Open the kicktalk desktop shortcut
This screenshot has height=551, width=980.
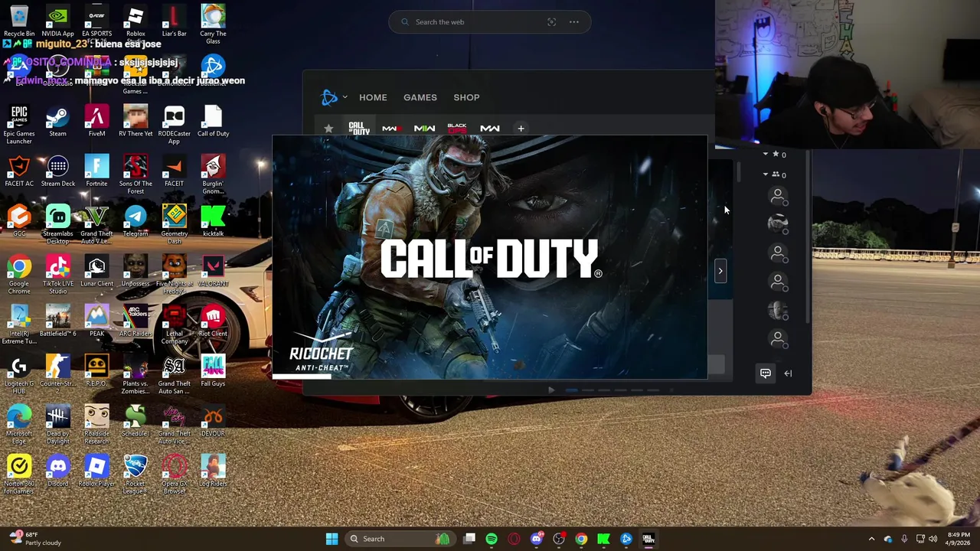pyautogui.click(x=213, y=221)
